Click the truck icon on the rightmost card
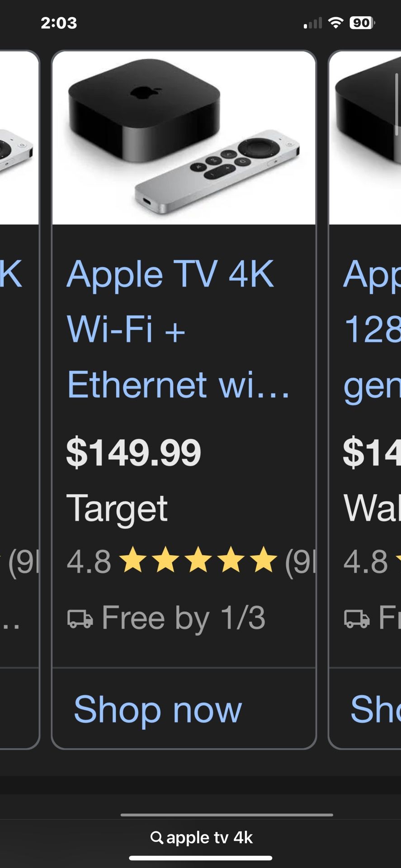Image resolution: width=401 pixels, height=868 pixels. point(357,618)
